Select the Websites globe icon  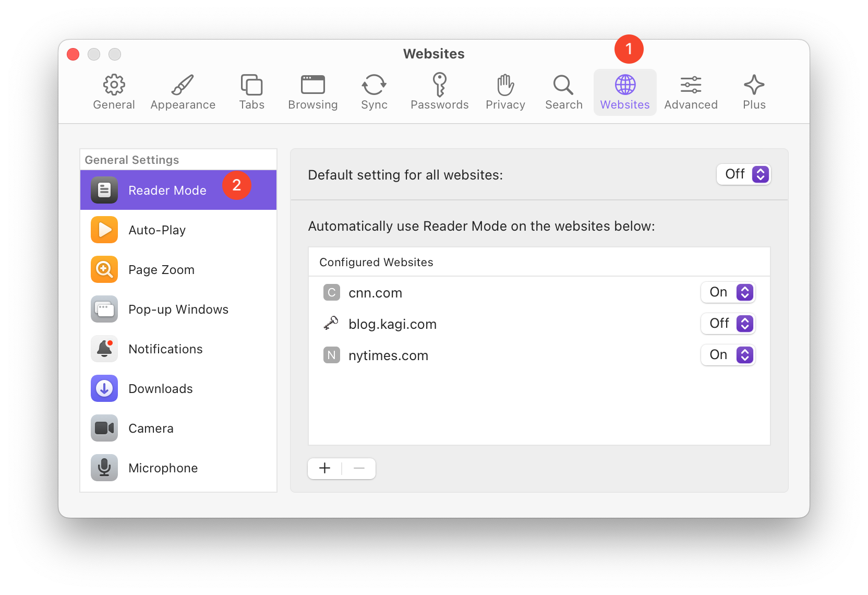625,85
